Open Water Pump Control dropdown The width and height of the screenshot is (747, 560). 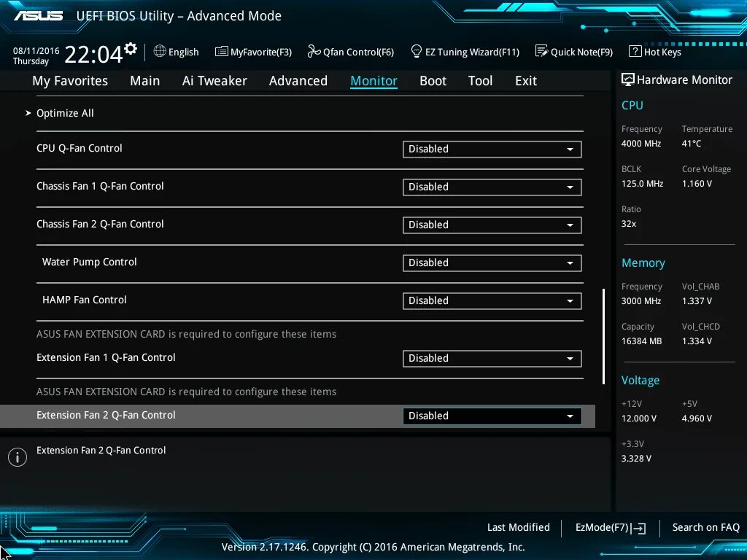(492, 262)
